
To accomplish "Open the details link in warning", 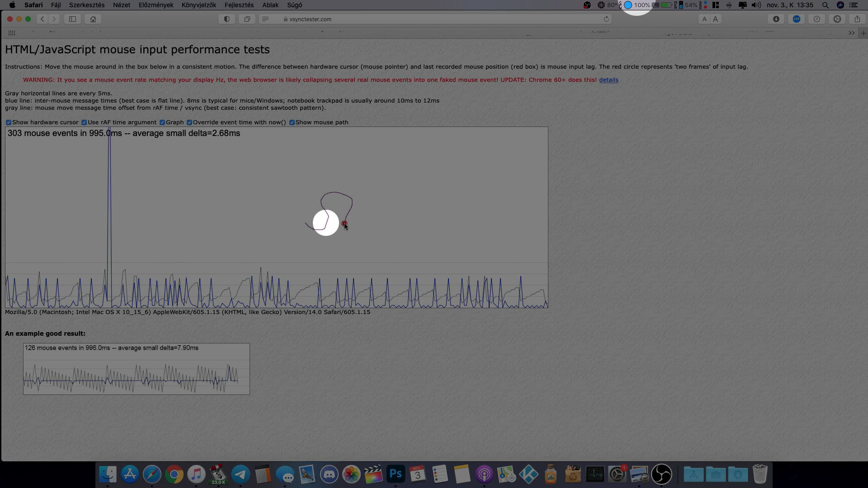I will coord(609,80).
